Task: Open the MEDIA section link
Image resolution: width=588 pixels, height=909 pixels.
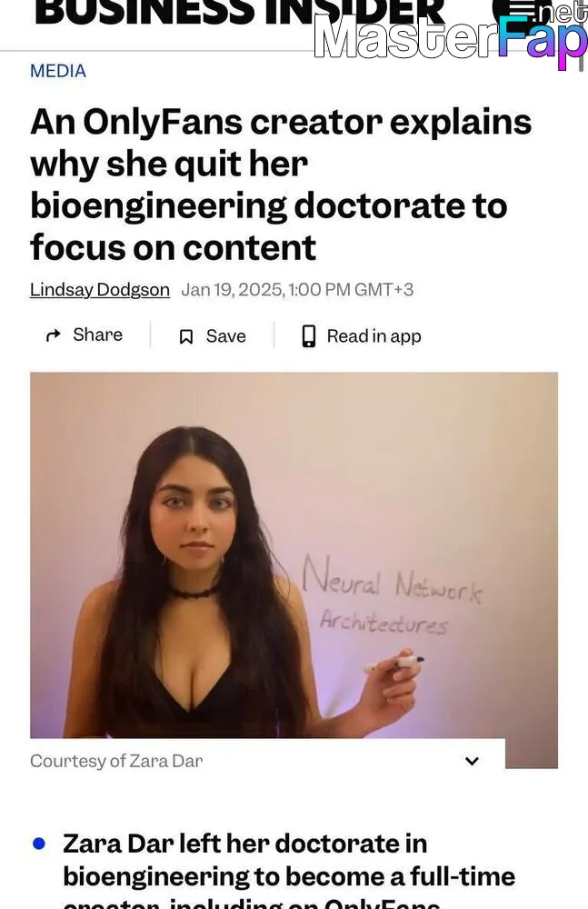Action: [x=58, y=71]
